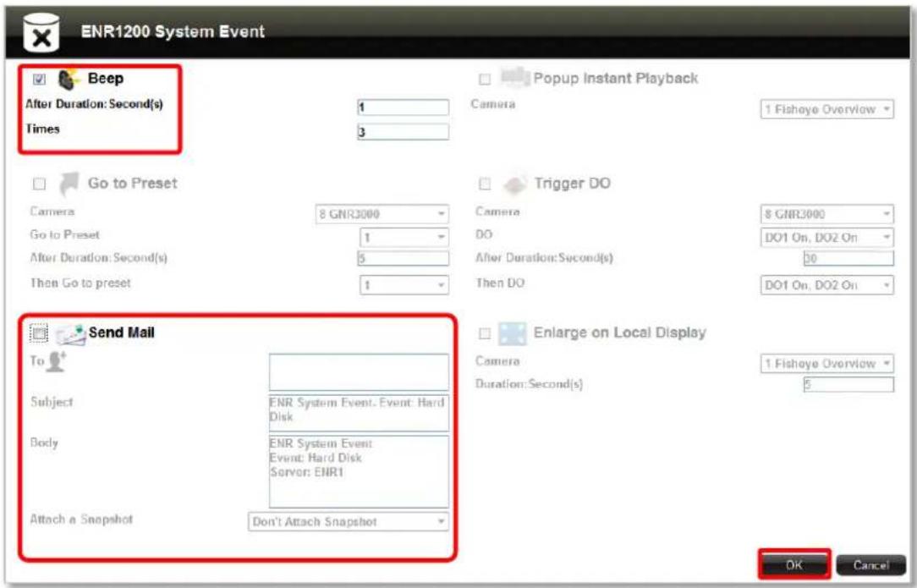Click the mail Body text area
Screen dimensions: 917x588
pos(359,471)
